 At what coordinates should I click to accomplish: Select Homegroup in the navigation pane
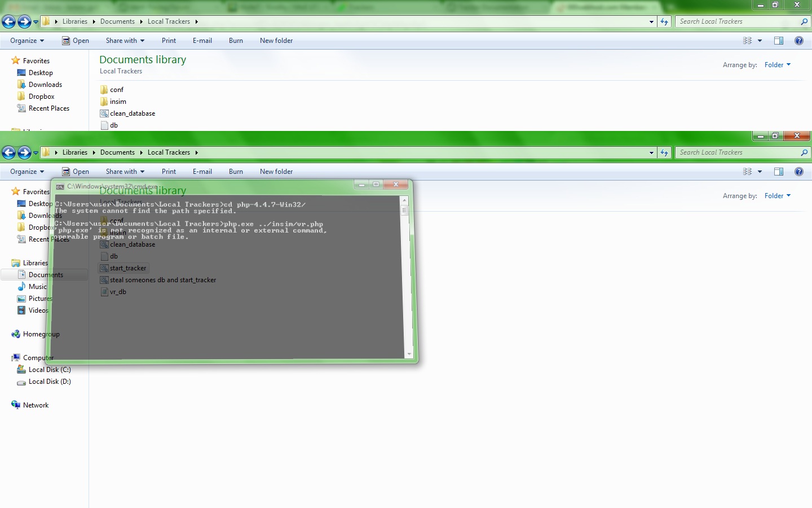tap(36, 334)
